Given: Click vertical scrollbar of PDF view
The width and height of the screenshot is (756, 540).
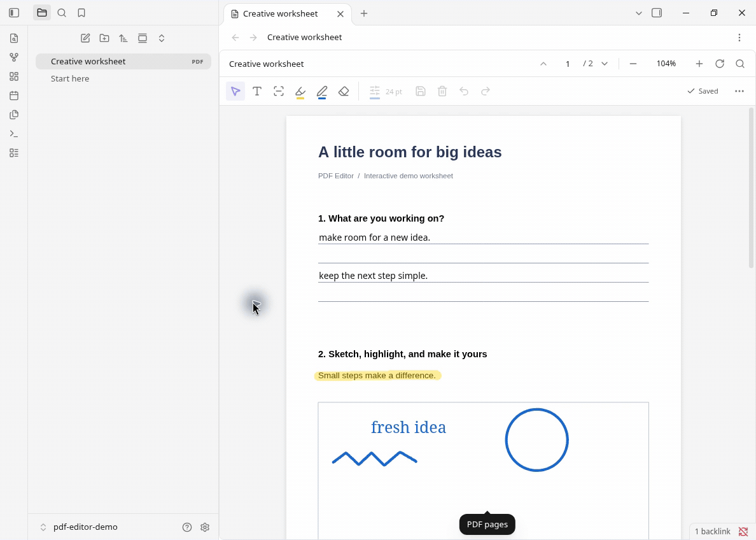Looking at the screenshot, I should click(x=751, y=188).
